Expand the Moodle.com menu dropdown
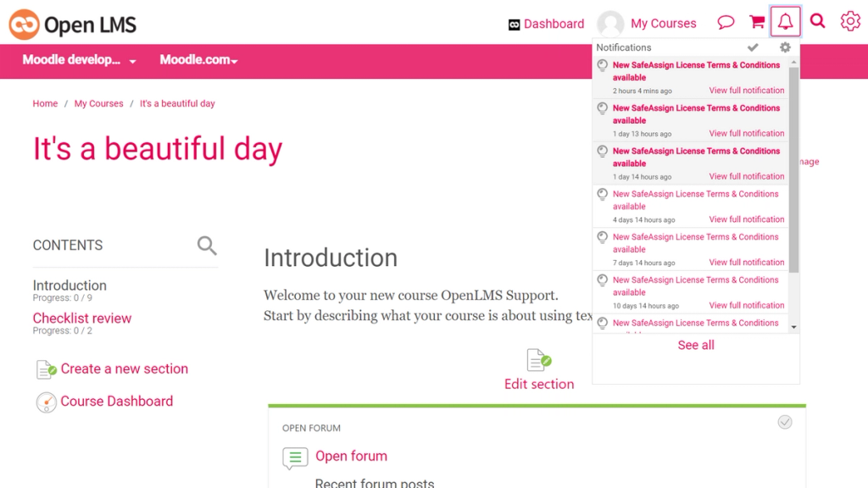Image resolution: width=868 pixels, height=488 pixels. click(198, 62)
